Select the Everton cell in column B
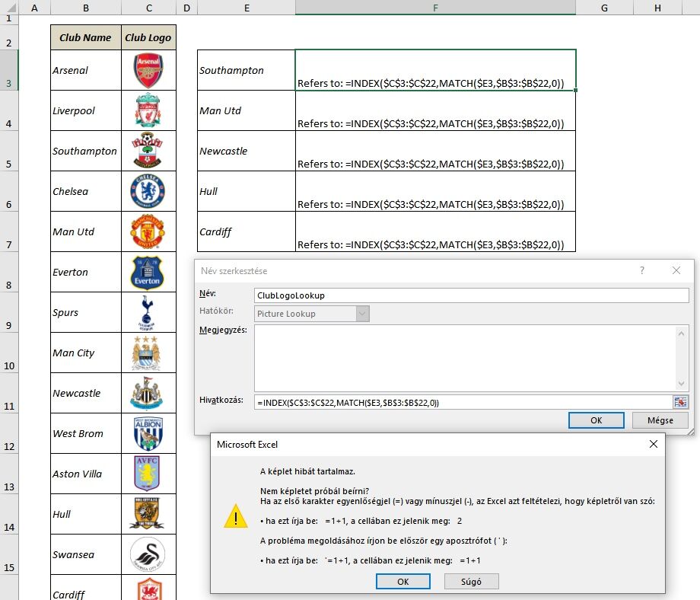This screenshot has height=600, width=700. (x=86, y=272)
